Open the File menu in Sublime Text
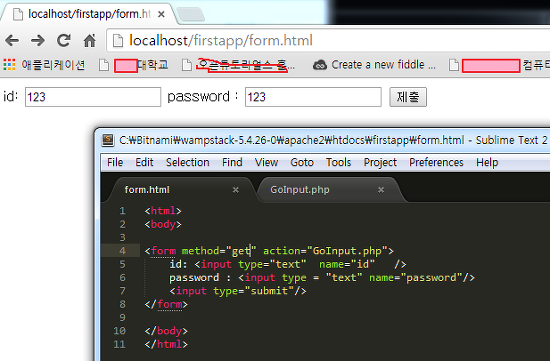The height and width of the screenshot is (361, 550). click(x=115, y=162)
